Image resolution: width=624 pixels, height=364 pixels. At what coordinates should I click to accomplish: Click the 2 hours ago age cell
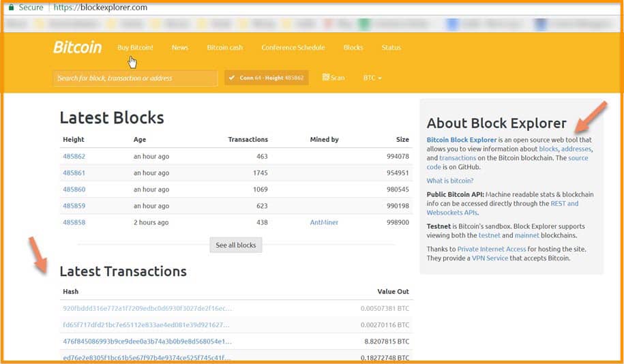tap(151, 222)
